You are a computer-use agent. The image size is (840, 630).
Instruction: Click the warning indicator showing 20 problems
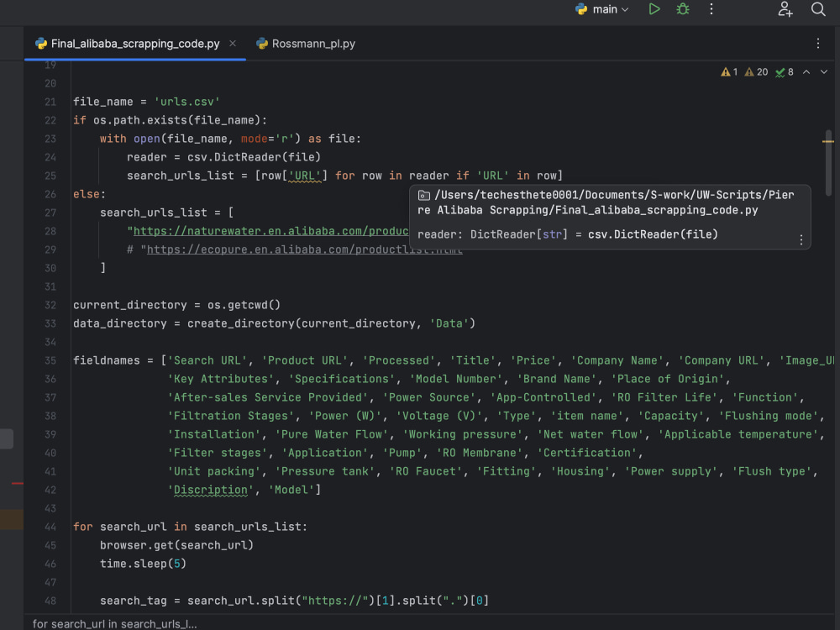(753, 72)
